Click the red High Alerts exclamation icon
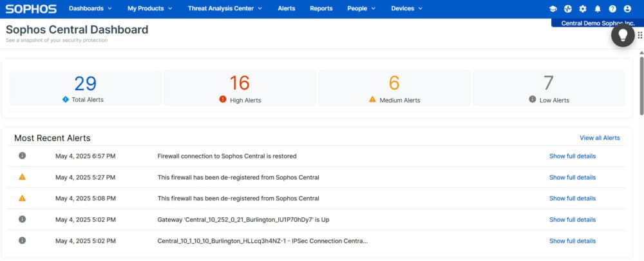The height and width of the screenshot is (261, 644). tap(223, 99)
